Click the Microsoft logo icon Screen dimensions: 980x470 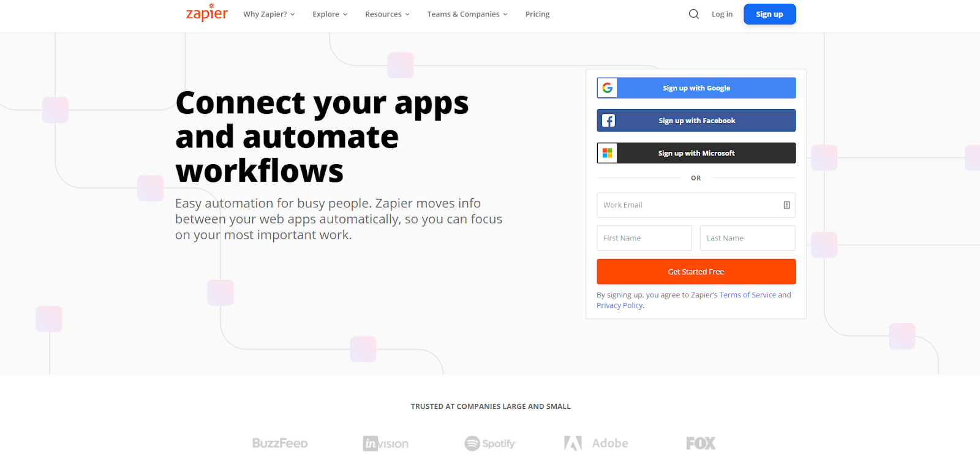608,153
